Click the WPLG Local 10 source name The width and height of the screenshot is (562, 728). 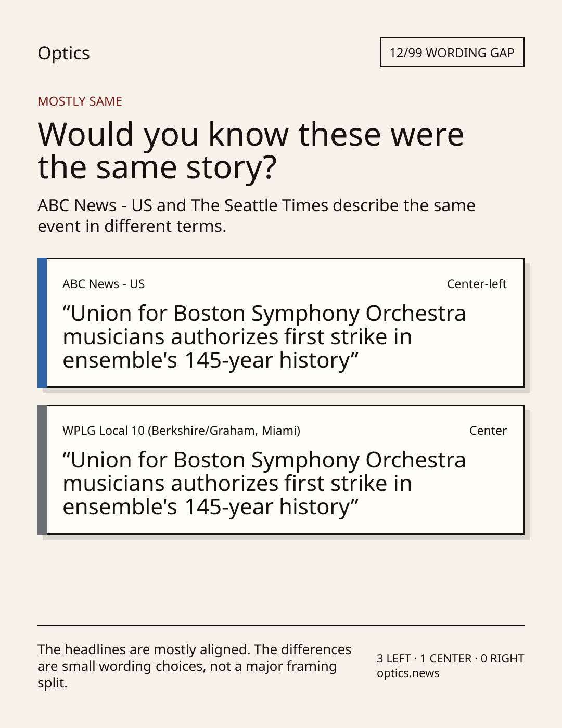181,431
